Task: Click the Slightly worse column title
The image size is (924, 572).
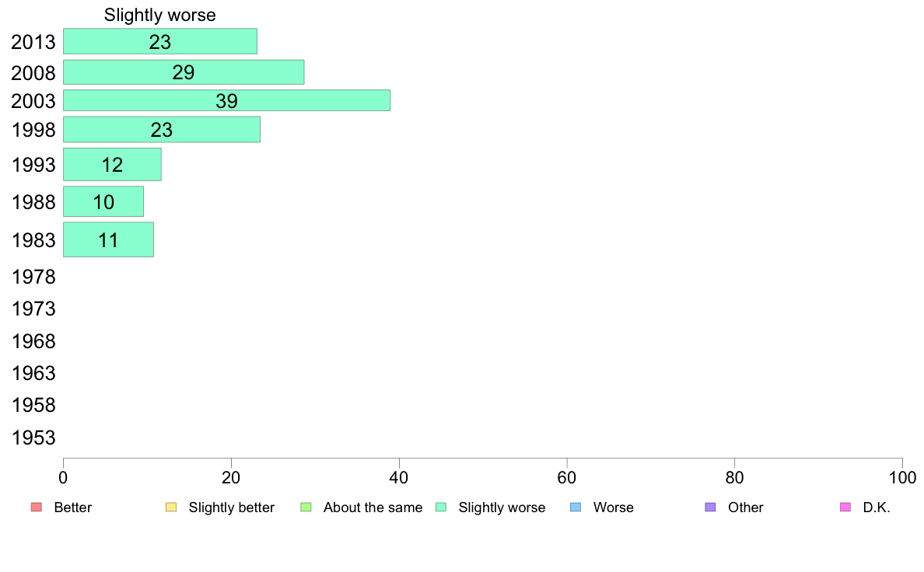Action: coord(160,15)
